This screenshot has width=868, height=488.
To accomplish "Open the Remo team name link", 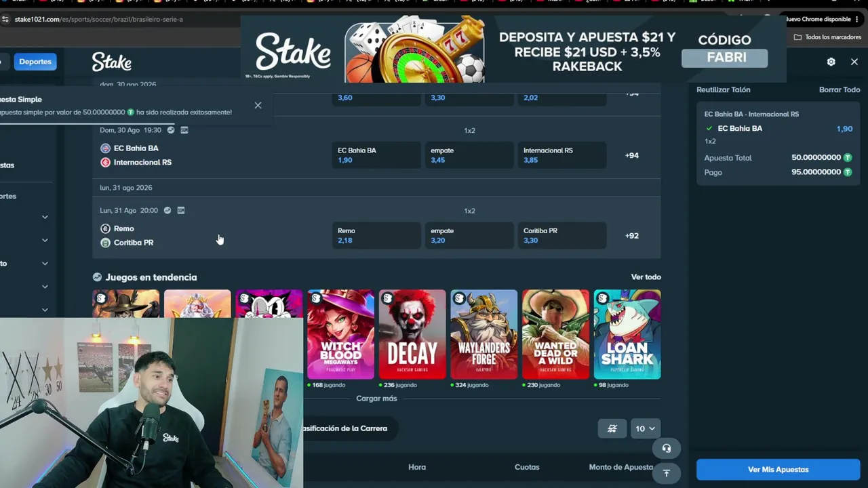I will (x=124, y=229).
